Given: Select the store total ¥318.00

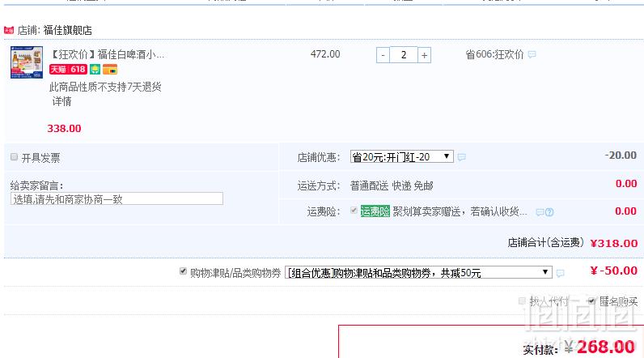Looking at the screenshot, I should coord(614,243).
